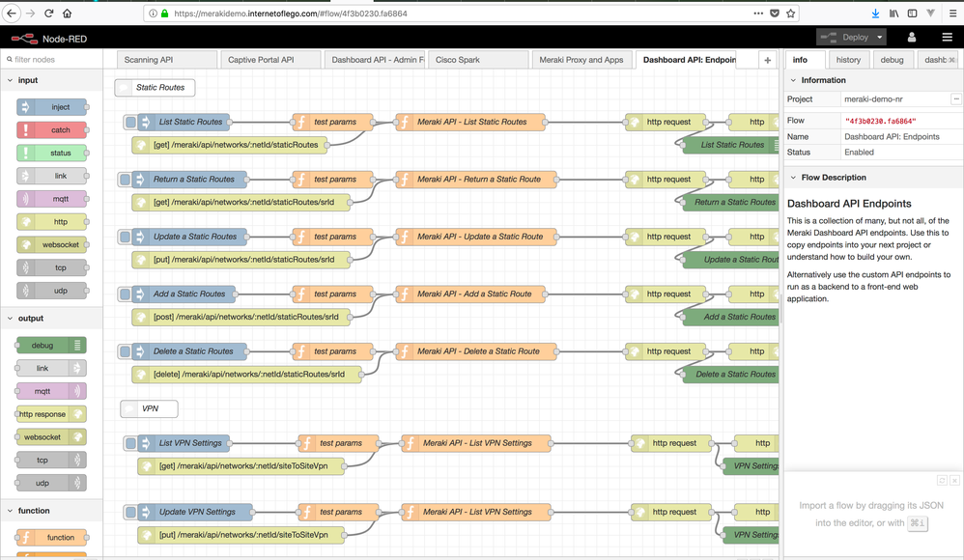Switch to the Scanning API tab

(x=166, y=60)
